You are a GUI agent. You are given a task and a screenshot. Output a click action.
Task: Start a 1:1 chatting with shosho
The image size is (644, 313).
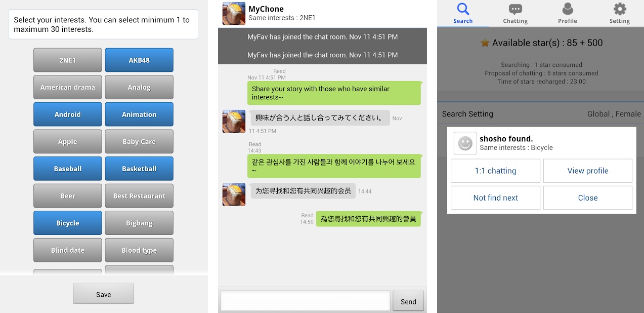pyautogui.click(x=495, y=171)
